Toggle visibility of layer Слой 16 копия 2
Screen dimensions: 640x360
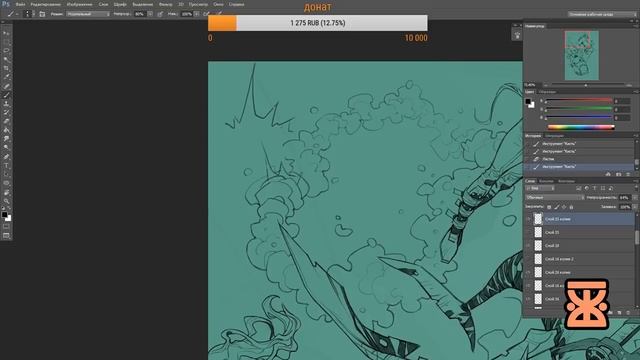[x=528, y=259]
